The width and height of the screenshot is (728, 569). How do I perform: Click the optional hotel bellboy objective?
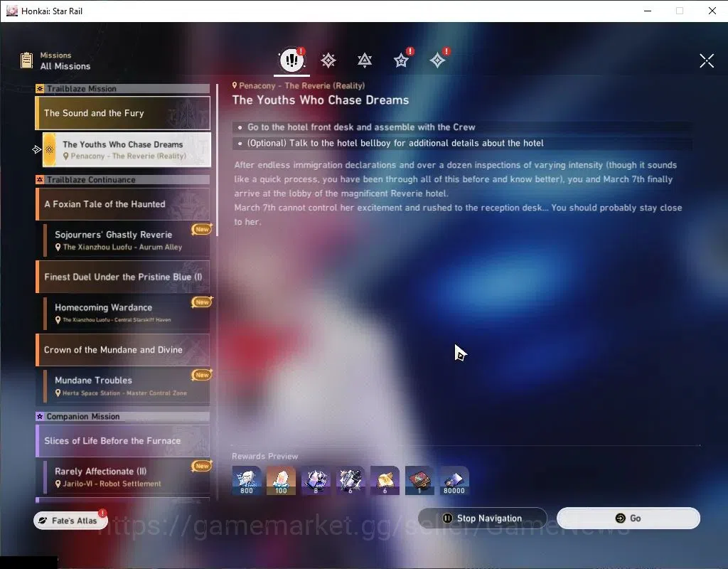tap(462, 143)
